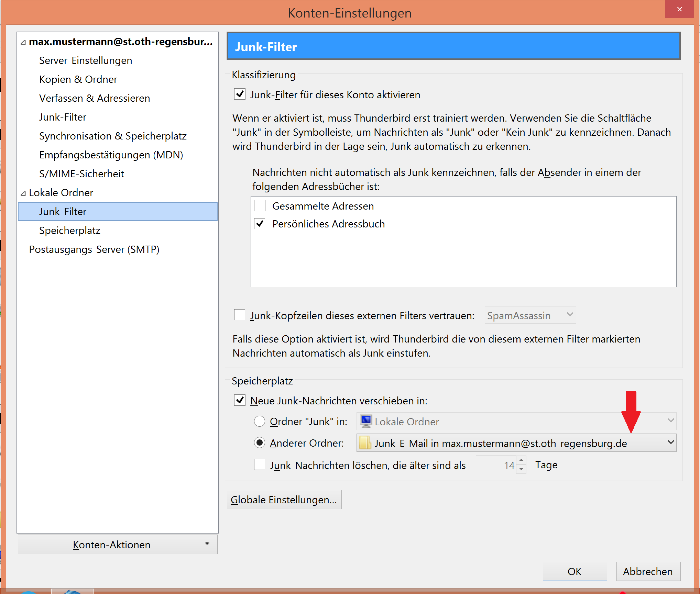Open Server-Einstellungen in the sidebar
700x594 pixels.
click(86, 60)
